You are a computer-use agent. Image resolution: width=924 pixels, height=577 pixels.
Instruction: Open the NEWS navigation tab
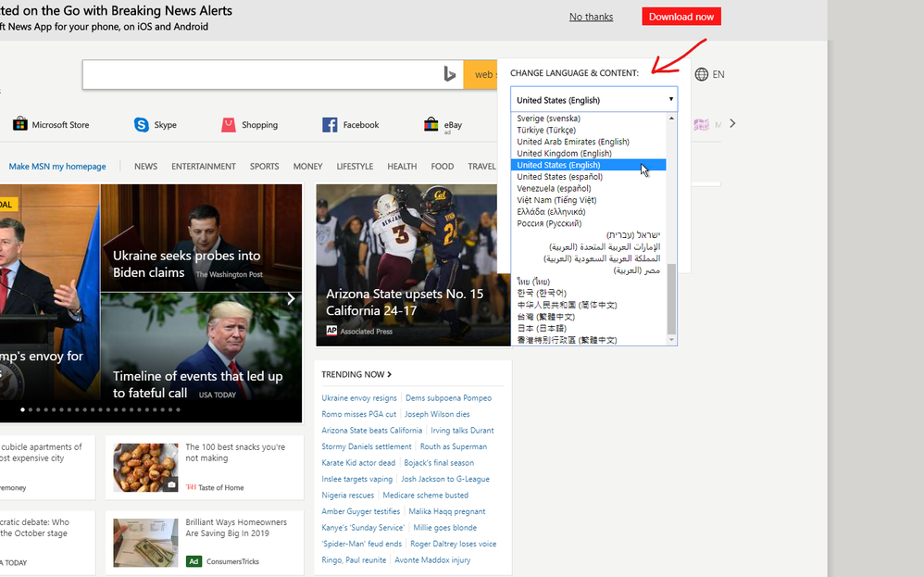pyautogui.click(x=145, y=166)
